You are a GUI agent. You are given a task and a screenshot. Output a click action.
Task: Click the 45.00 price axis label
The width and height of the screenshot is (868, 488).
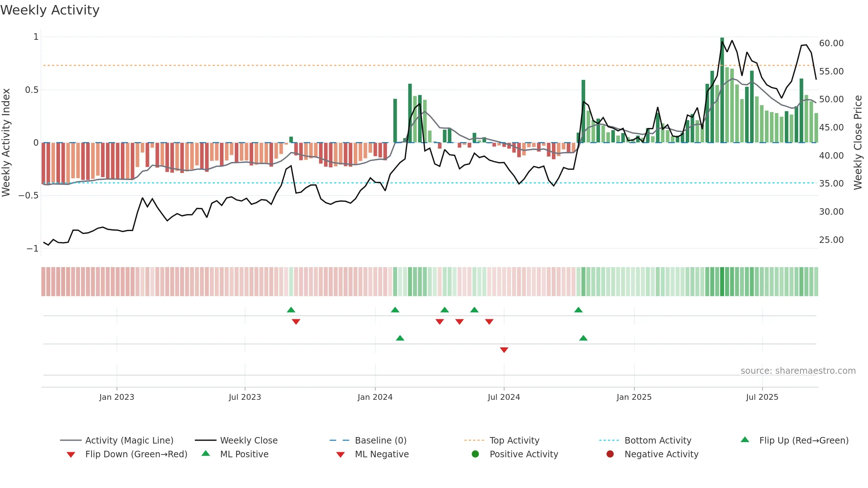coord(831,127)
